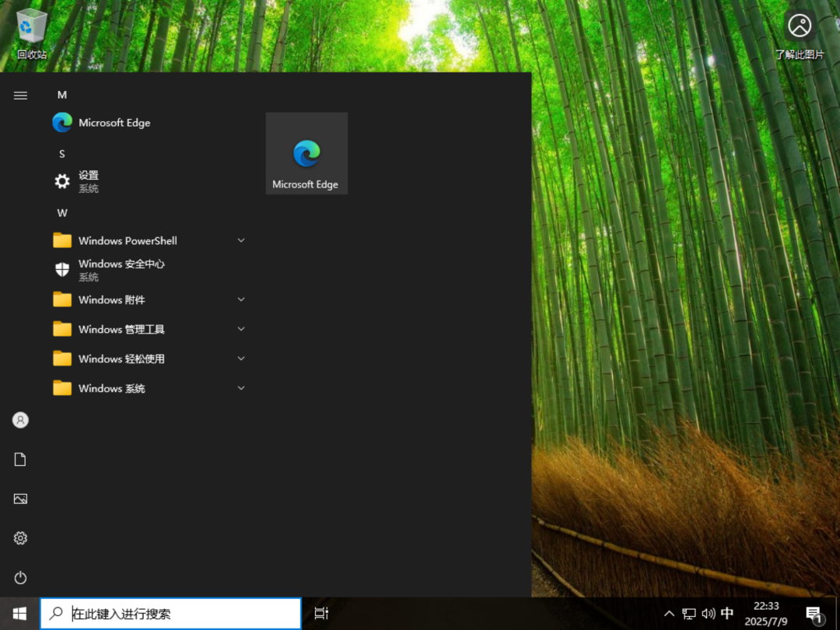Open the volume speaker tray icon
840x630 pixels.
[x=709, y=614]
